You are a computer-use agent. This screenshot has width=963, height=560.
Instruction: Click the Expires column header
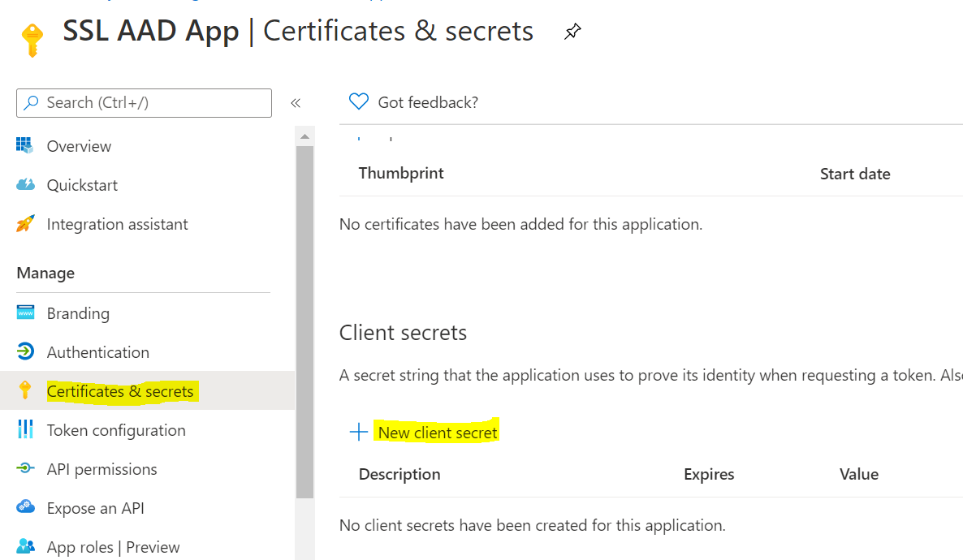click(x=709, y=474)
